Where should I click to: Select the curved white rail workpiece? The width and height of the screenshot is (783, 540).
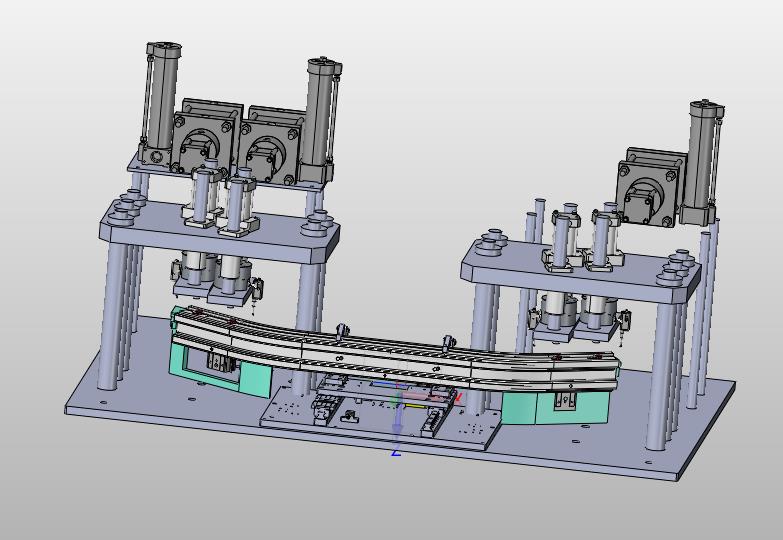(x=396, y=352)
